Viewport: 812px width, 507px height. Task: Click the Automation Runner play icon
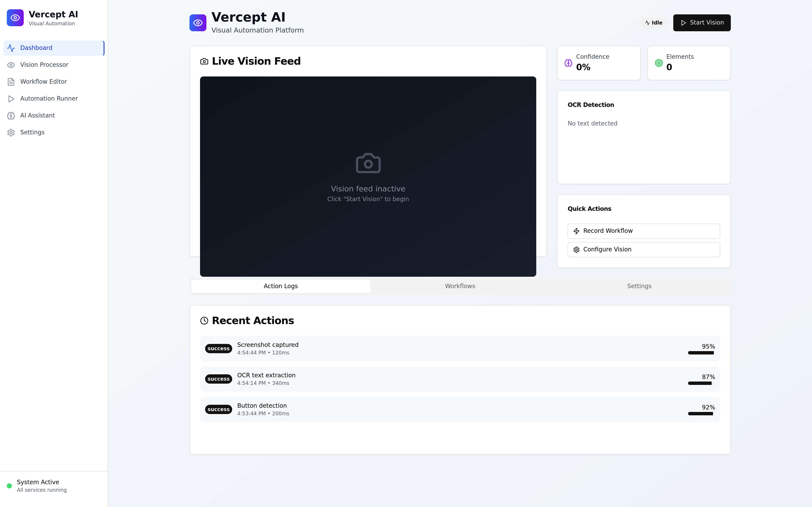(x=11, y=99)
